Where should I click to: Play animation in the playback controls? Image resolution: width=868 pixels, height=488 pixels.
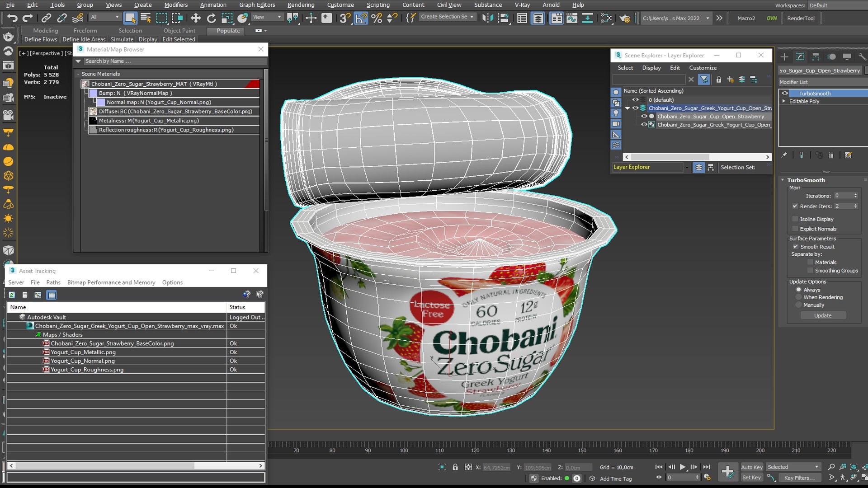point(683,467)
